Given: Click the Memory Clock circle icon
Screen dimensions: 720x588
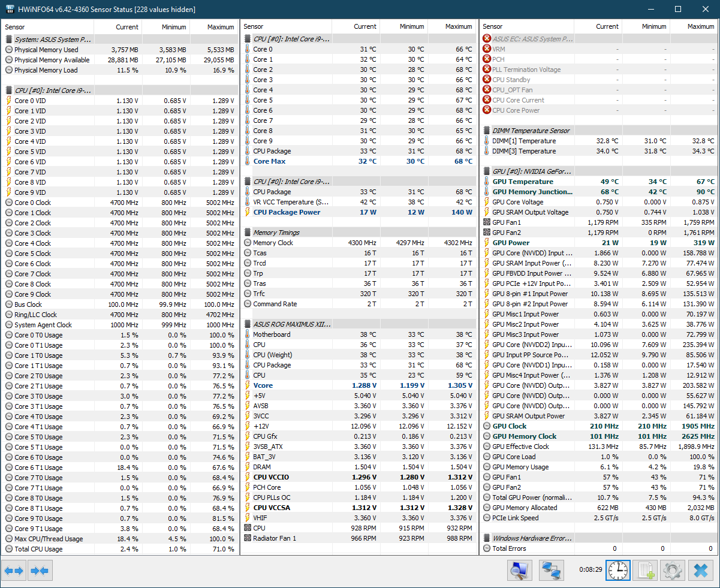Looking at the screenshot, I should tap(248, 243).
